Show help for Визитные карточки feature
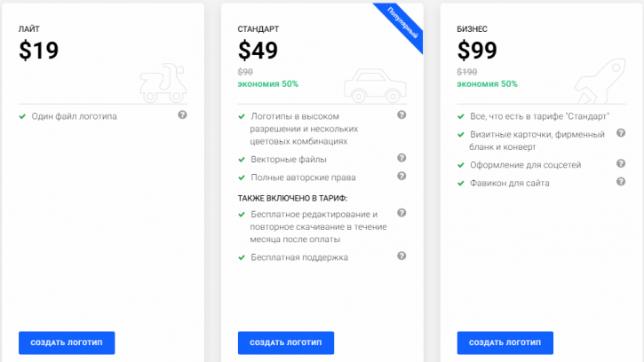 (x=621, y=133)
